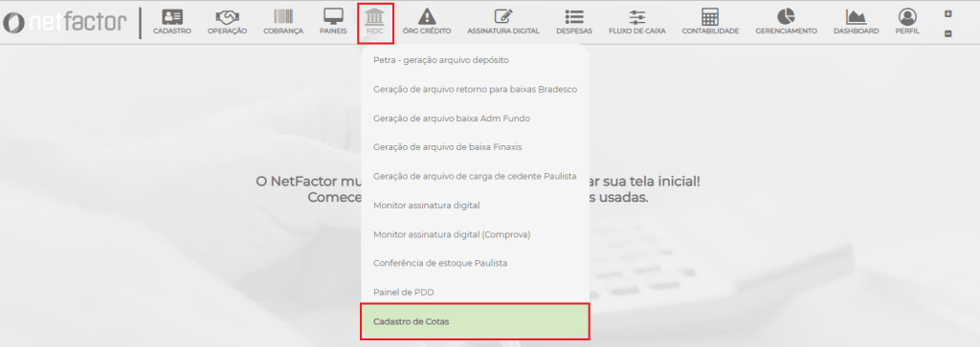Open the Gerenciamento pie chart icon
Image resolution: width=980 pixels, height=347 pixels.
tap(786, 17)
